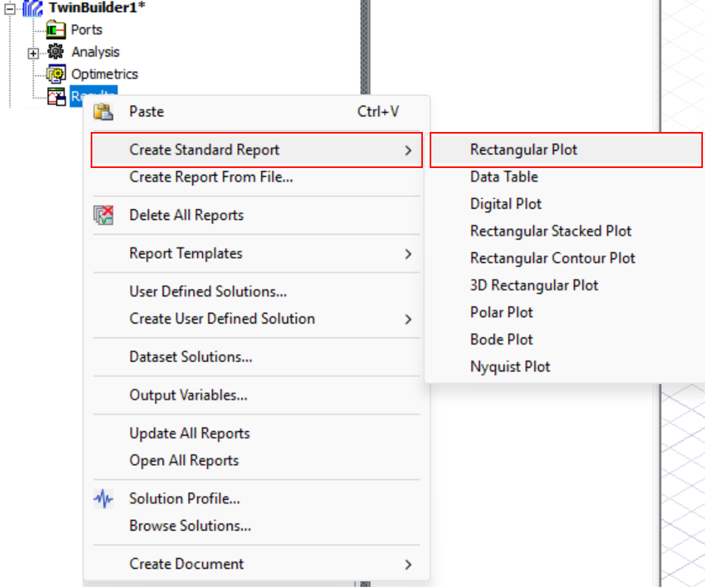Screen dimensions: 705x588
Task: Select Delete All Reports
Action: coord(257,215)
